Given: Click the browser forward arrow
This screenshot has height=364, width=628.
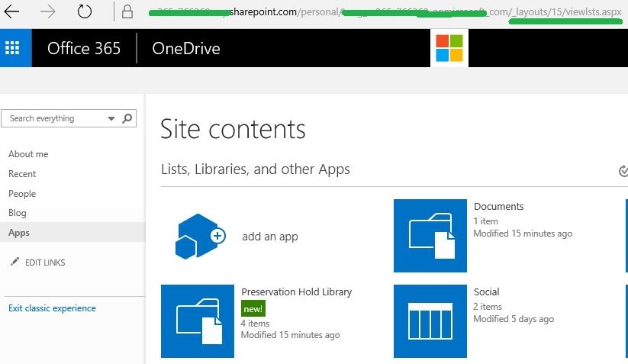Looking at the screenshot, I should point(48,11).
